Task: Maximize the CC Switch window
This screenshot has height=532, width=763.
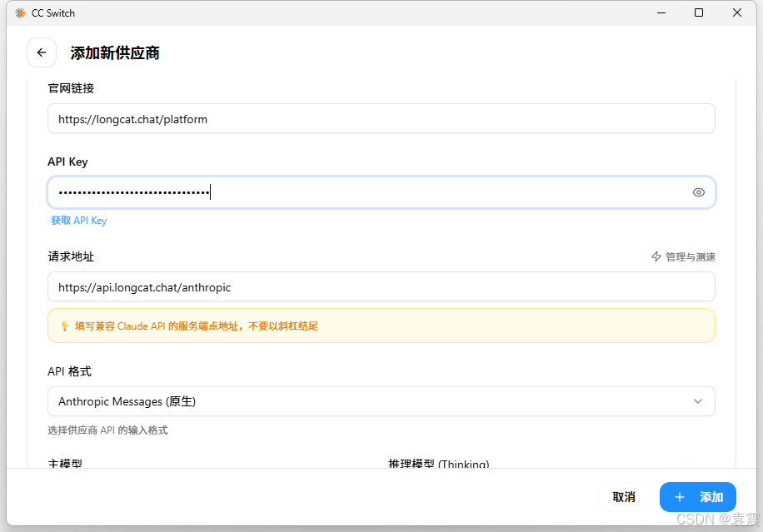Action: [x=699, y=12]
